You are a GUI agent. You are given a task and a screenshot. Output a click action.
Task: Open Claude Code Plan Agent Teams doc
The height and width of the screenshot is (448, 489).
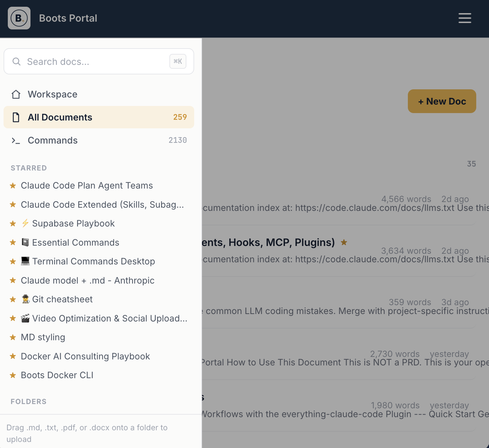pos(87,185)
